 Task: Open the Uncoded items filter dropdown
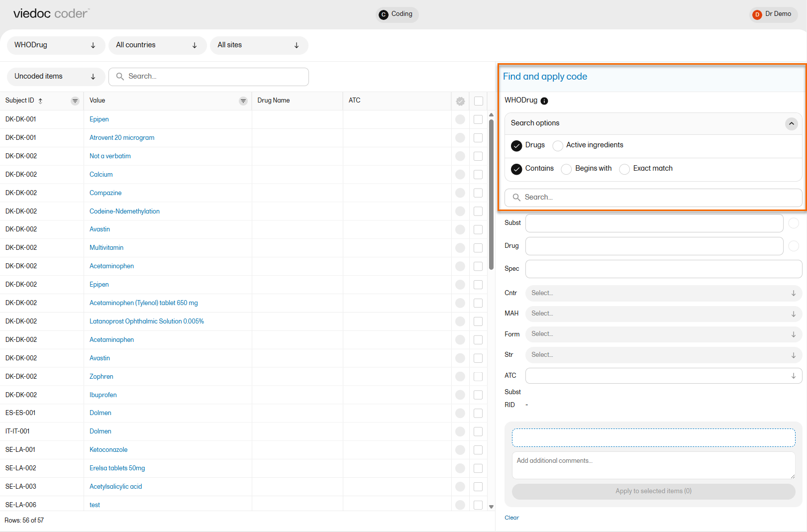[56, 77]
